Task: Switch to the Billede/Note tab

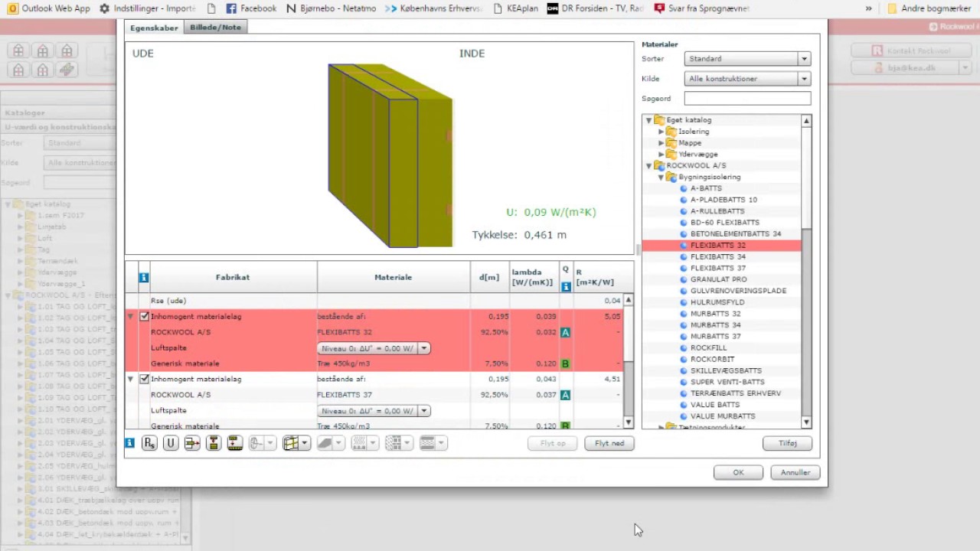Action: click(215, 27)
